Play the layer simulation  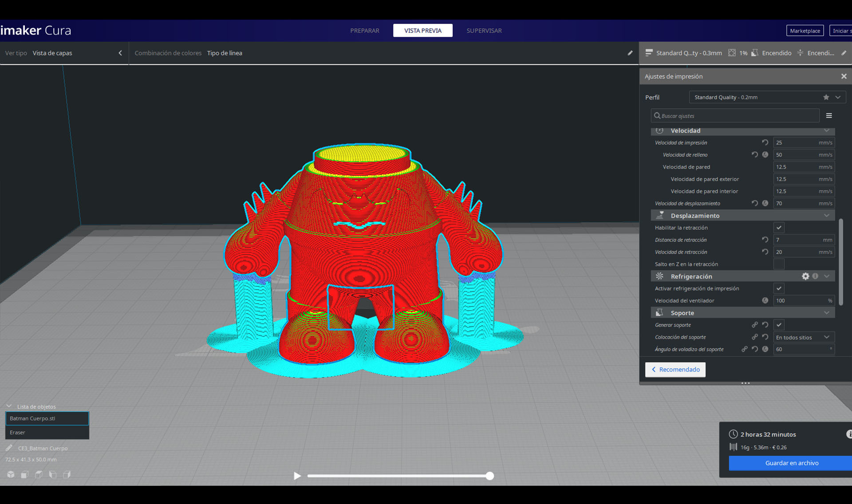297,476
